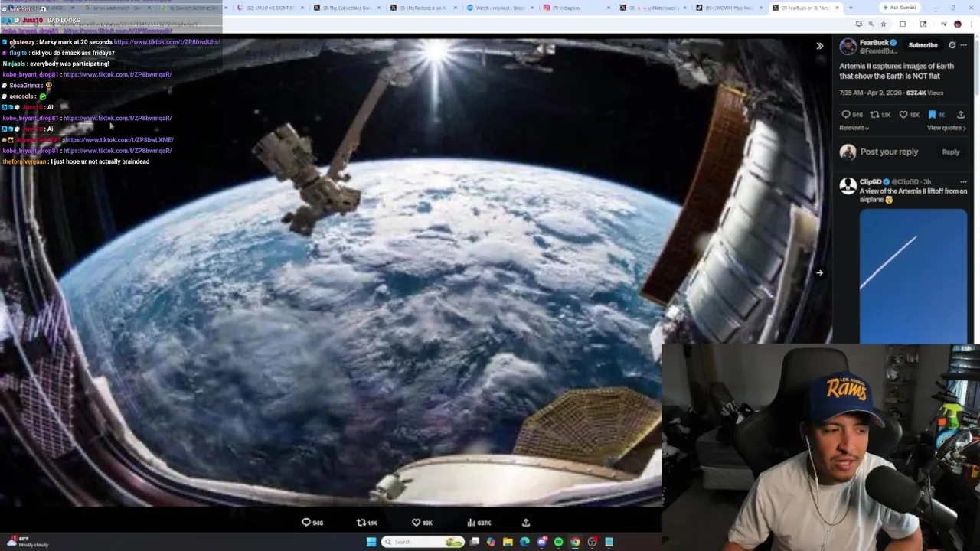Open Discord from the taskbar
980x551 pixels.
click(541, 542)
